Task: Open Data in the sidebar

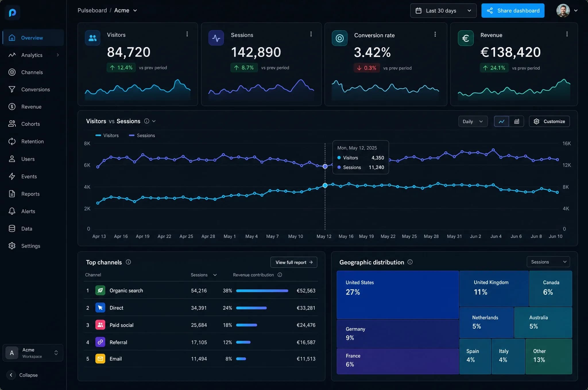Action: coord(33,229)
